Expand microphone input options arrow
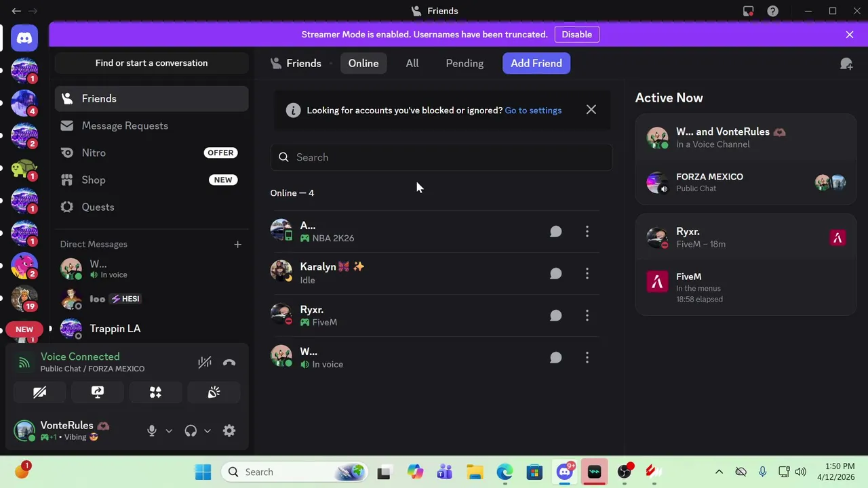 pyautogui.click(x=169, y=431)
